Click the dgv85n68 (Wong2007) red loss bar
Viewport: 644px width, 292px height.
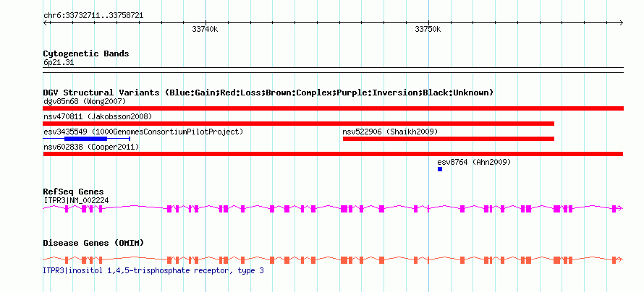click(333, 108)
